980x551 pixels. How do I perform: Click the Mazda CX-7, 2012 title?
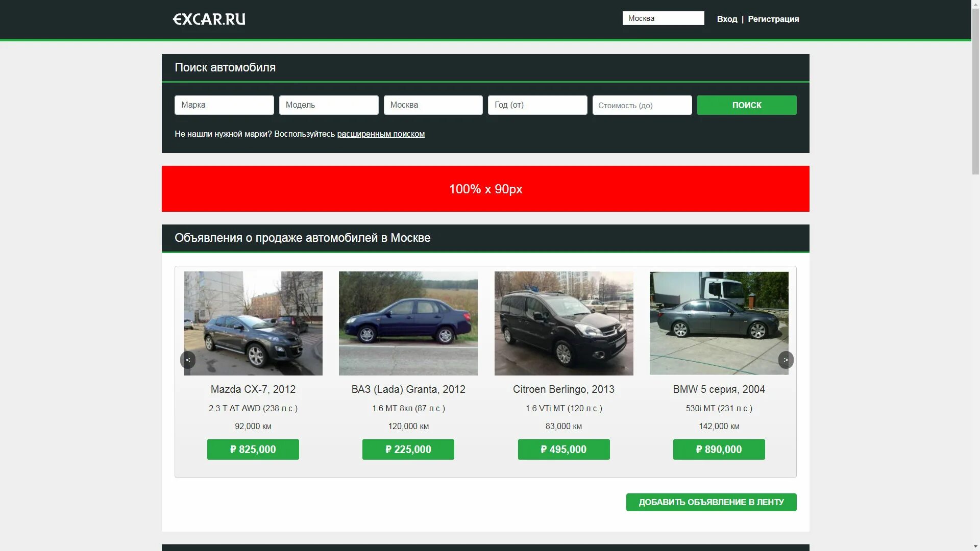coord(253,389)
